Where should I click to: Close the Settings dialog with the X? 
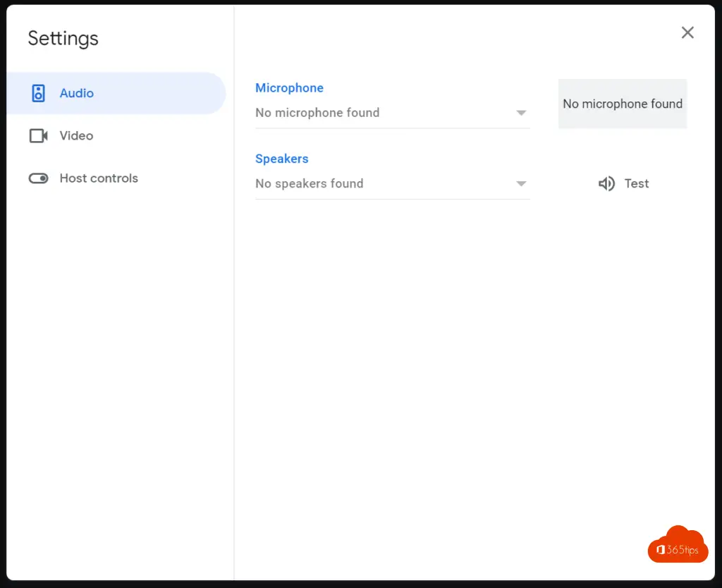tap(687, 32)
